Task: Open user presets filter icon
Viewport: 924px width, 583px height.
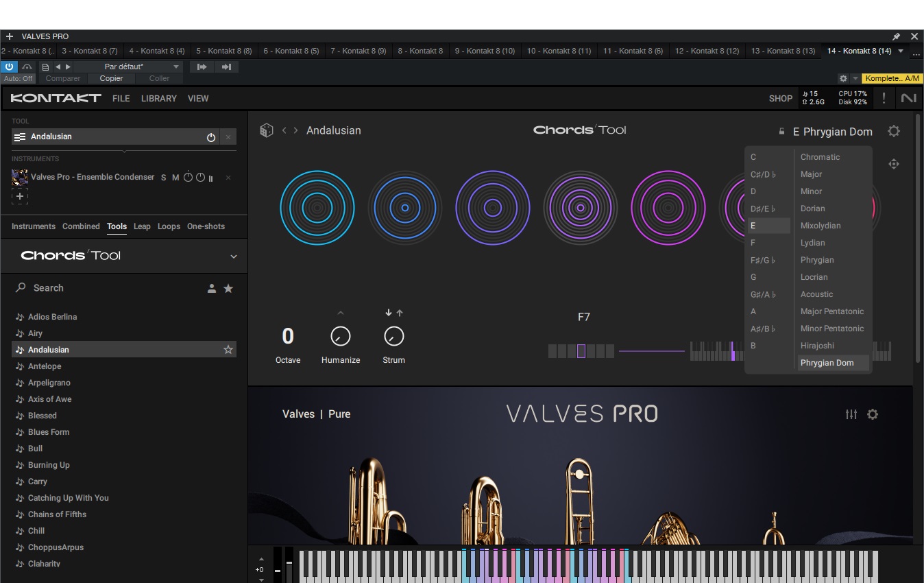Action: point(212,289)
